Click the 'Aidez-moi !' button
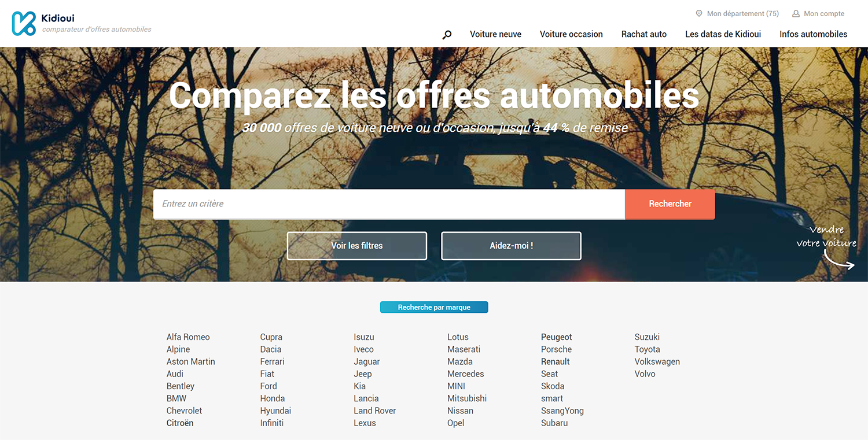The width and height of the screenshot is (868, 440). coord(511,246)
